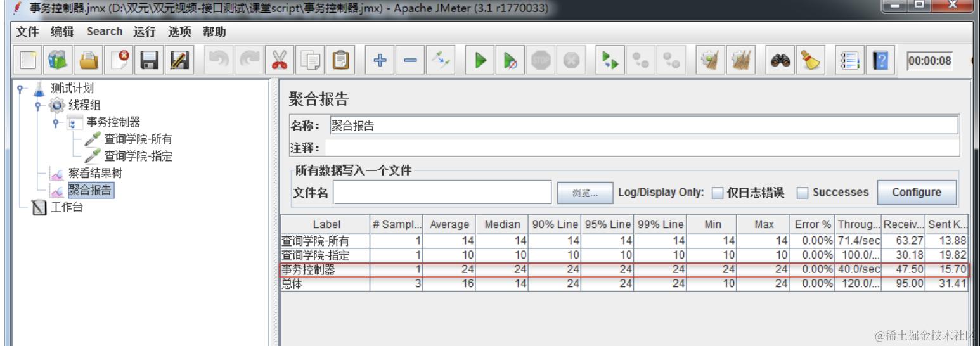The image size is (980, 346).
Task: Click the 注释 comment field
Action: [x=642, y=148]
